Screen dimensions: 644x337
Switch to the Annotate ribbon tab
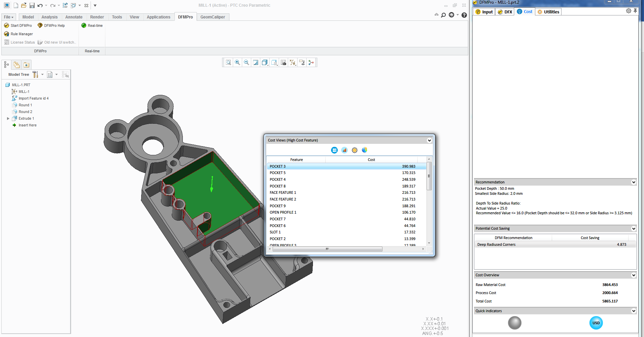click(74, 17)
